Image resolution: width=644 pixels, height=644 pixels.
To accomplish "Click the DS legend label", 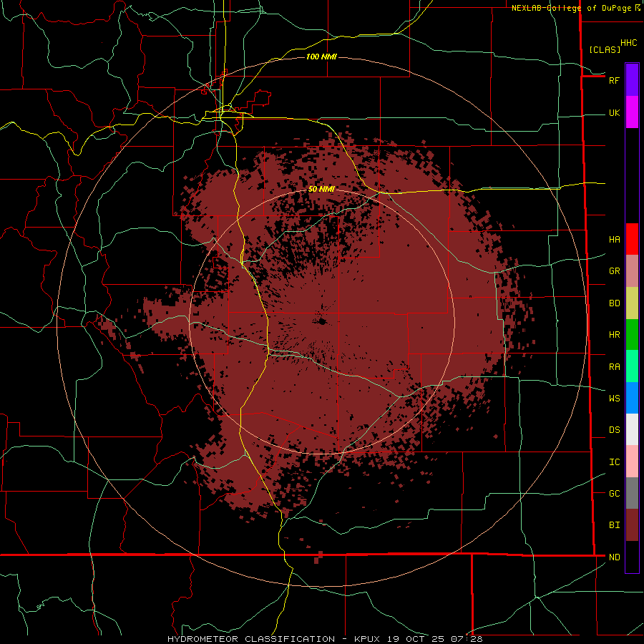I will [614, 430].
